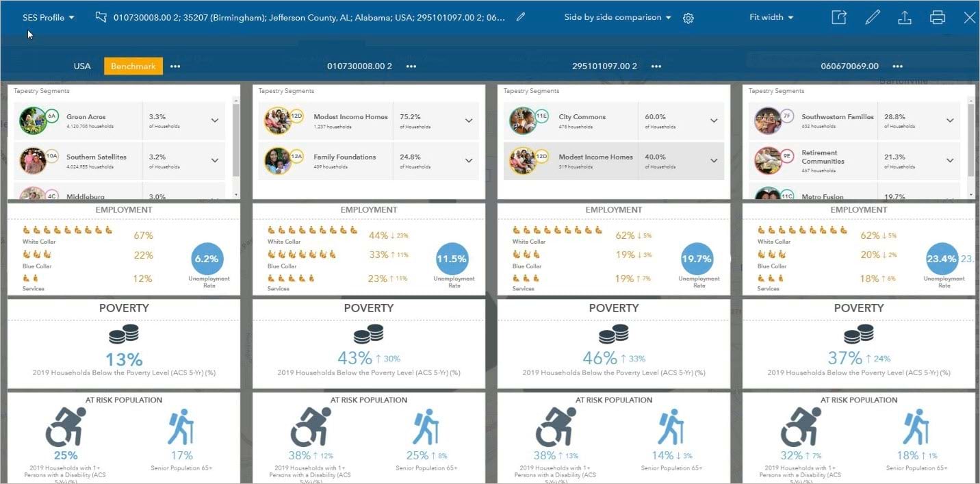
Task: Open Side by side comparison dropdown
Action: click(x=617, y=17)
